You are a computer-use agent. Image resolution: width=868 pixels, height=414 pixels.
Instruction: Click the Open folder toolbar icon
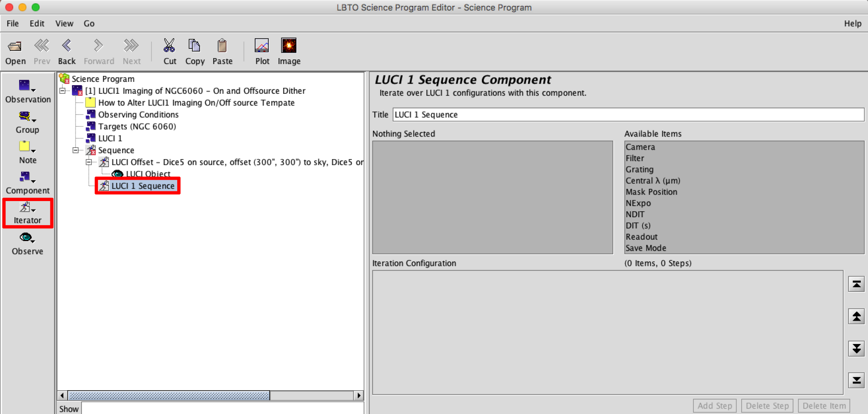tap(15, 46)
